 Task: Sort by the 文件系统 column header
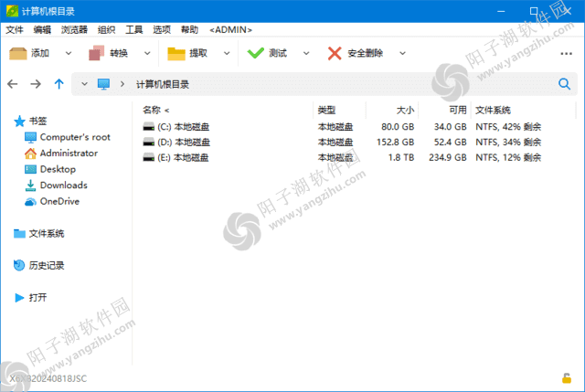click(x=493, y=110)
